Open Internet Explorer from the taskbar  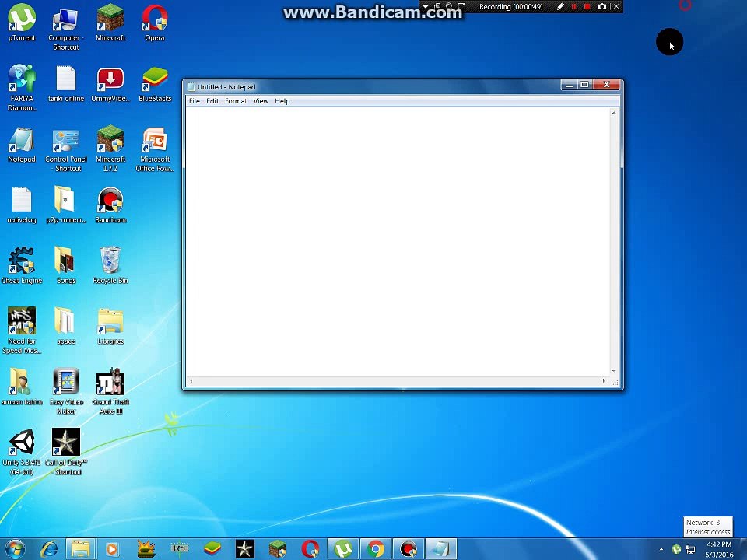tap(49, 549)
